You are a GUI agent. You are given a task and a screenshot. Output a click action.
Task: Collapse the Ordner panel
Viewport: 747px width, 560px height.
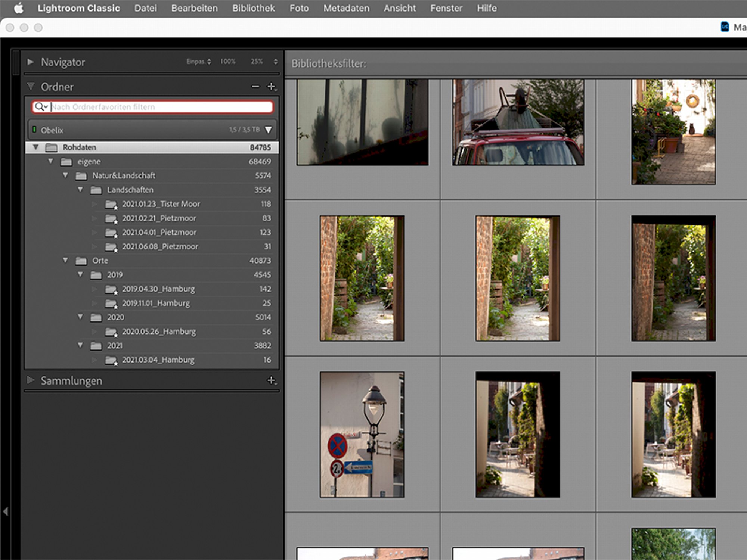[31, 86]
